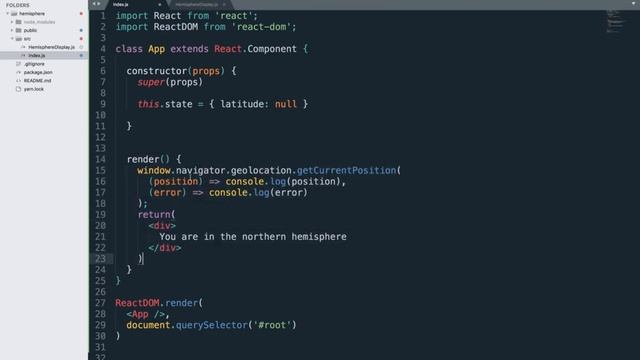Click 'Component' in the class declaration

coord(272,49)
